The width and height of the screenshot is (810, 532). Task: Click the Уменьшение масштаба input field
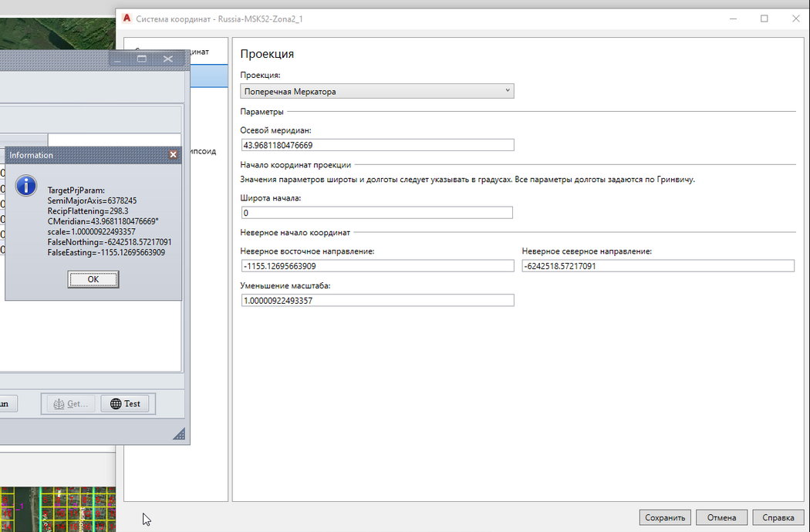376,301
